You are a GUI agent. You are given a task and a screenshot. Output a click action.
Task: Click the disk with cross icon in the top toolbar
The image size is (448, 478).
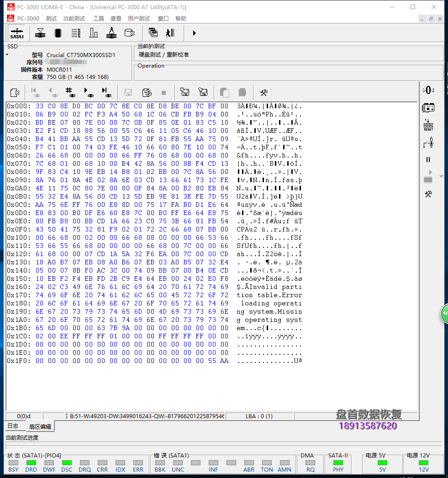click(129, 33)
